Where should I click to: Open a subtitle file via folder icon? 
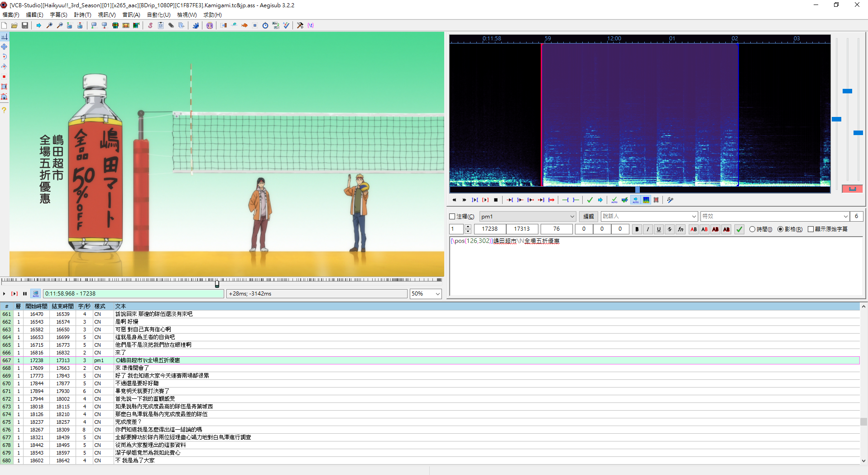point(14,25)
